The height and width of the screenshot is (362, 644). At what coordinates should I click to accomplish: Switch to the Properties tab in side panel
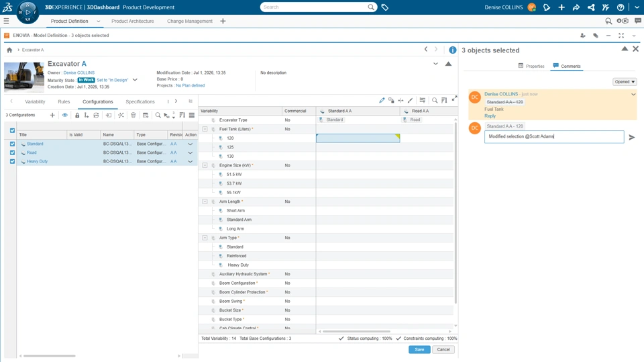(x=531, y=66)
